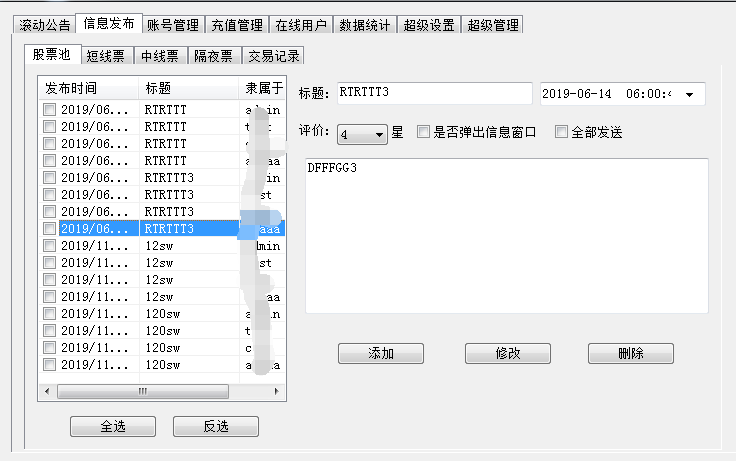Click the 标题 column header in the list
This screenshot has height=461, width=736.
click(189, 88)
